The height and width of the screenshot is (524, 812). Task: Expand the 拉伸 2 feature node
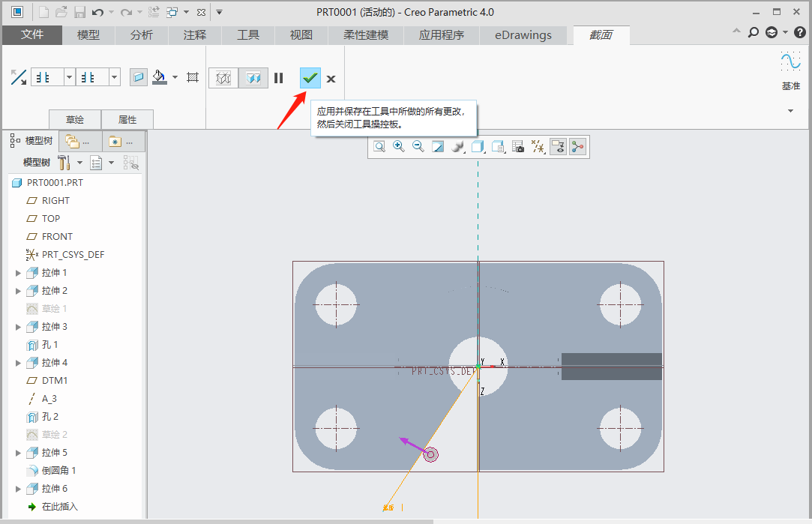pos(18,291)
